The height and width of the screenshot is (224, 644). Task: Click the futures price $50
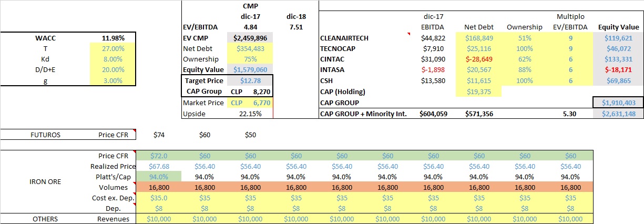tap(250, 135)
